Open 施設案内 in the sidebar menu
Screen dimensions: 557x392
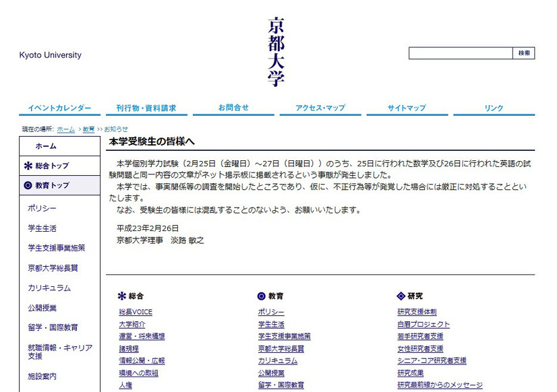tap(42, 376)
